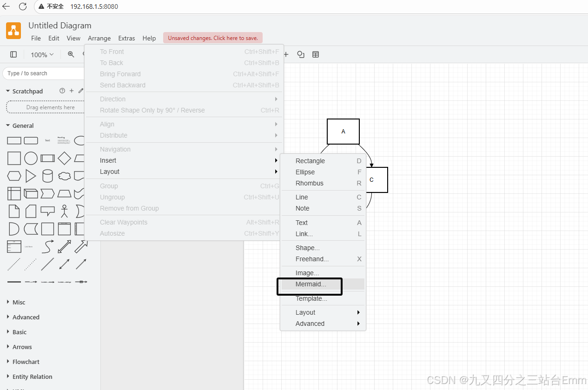This screenshot has width=588, height=390.
Task: Select the Circle shape in General
Action: tap(31, 159)
